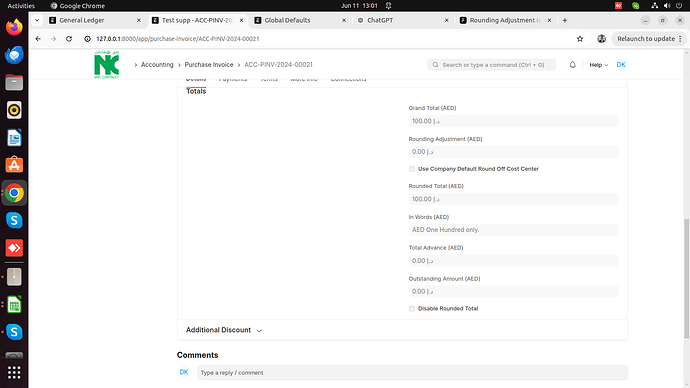The image size is (690, 388).
Task: Click the page vertical scrollbar thumb
Action: [686, 278]
